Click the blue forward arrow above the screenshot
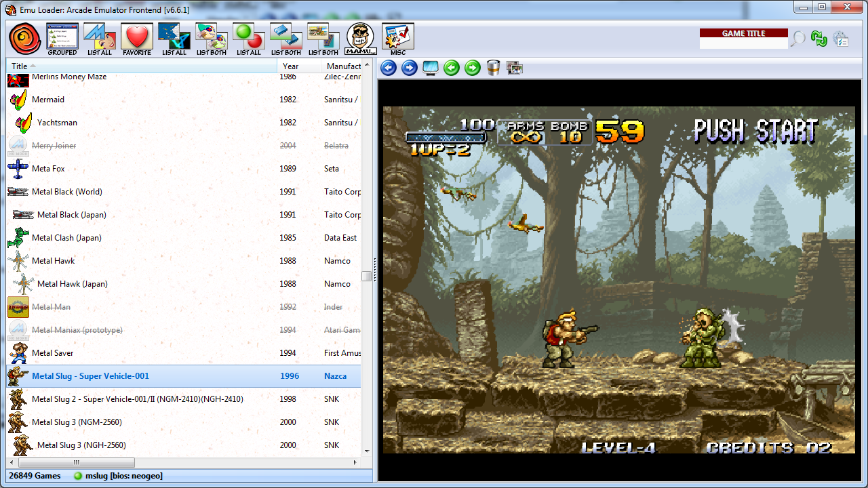868x488 pixels. coord(410,68)
